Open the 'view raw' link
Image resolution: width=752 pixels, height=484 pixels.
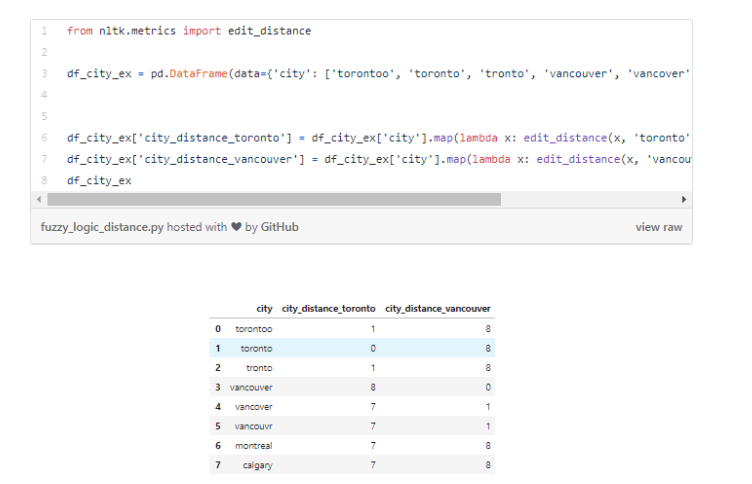658,227
